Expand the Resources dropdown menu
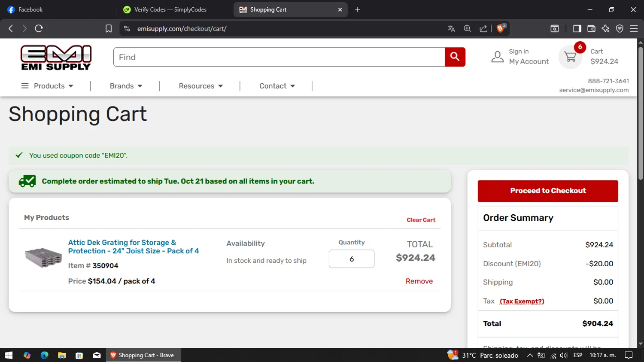 tap(201, 86)
